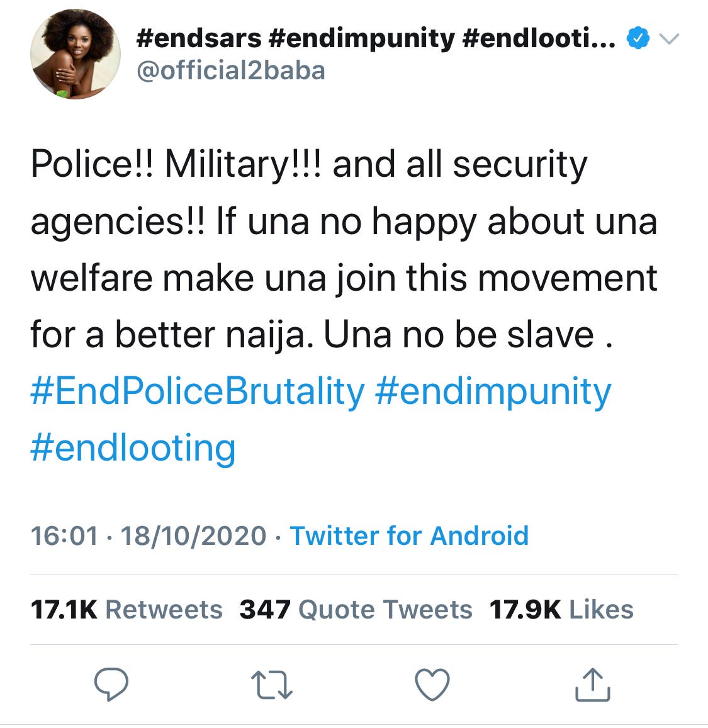Open the share tweet icon
The width and height of the screenshot is (708, 728).
593,685
